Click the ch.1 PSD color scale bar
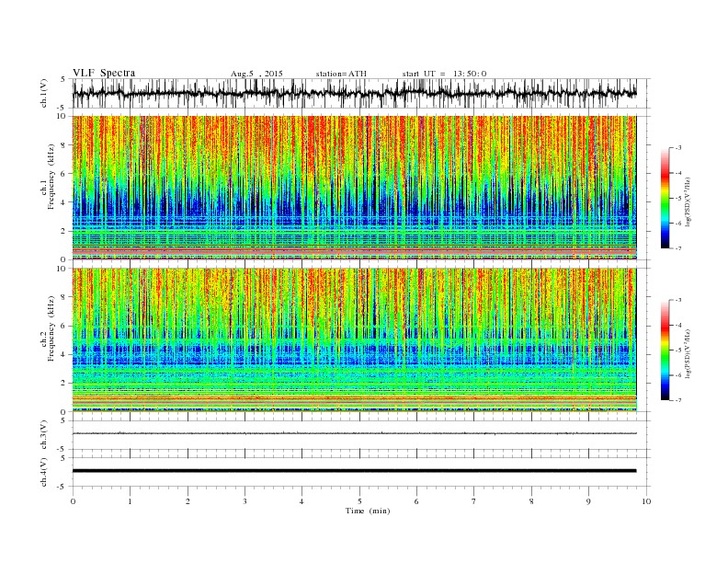Image resolution: width=728 pixels, height=563 pixels. click(x=665, y=198)
